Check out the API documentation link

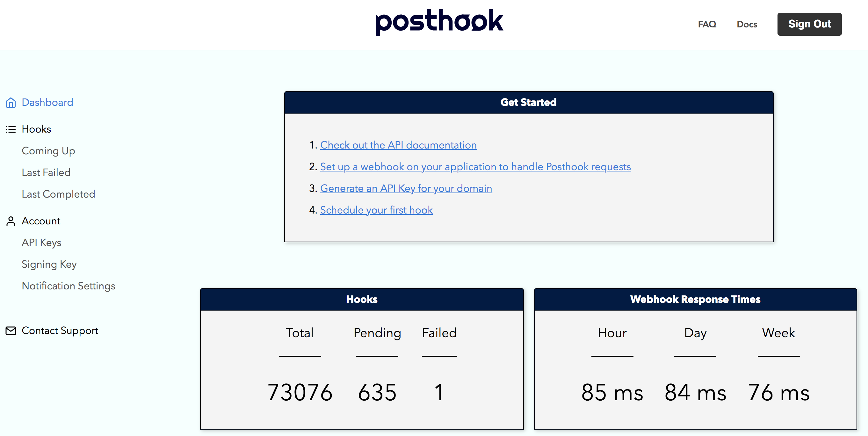[x=398, y=145]
